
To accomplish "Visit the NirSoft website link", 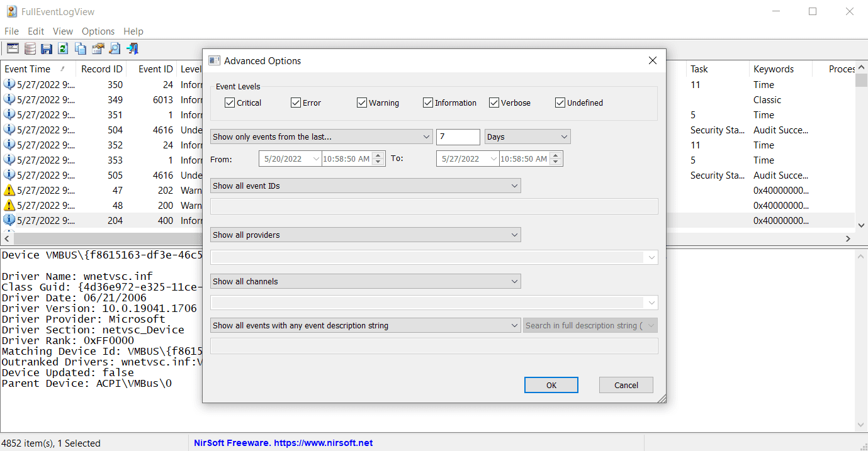I will point(283,443).
